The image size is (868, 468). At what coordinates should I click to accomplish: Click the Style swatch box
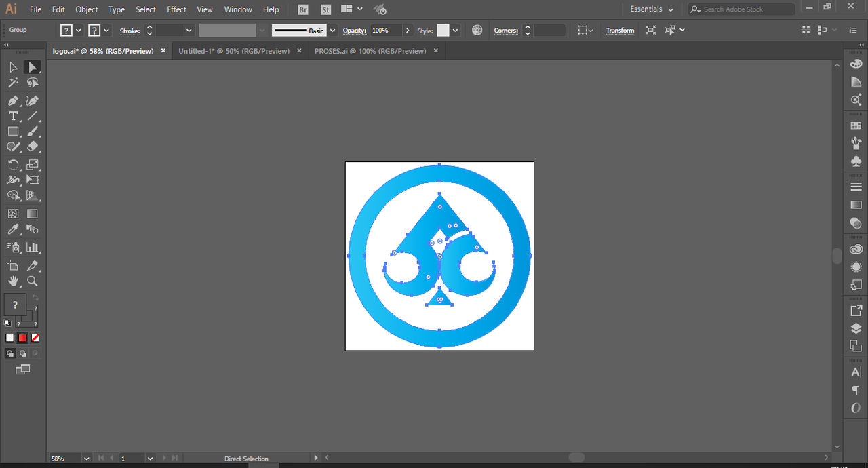443,31
